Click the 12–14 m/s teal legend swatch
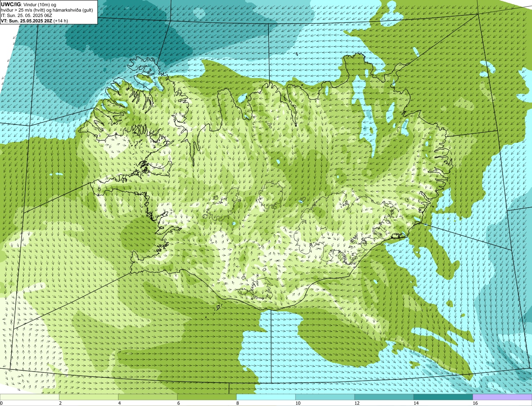Image resolution: width=532 pixels, height=406 pixels. pos(384,397)
